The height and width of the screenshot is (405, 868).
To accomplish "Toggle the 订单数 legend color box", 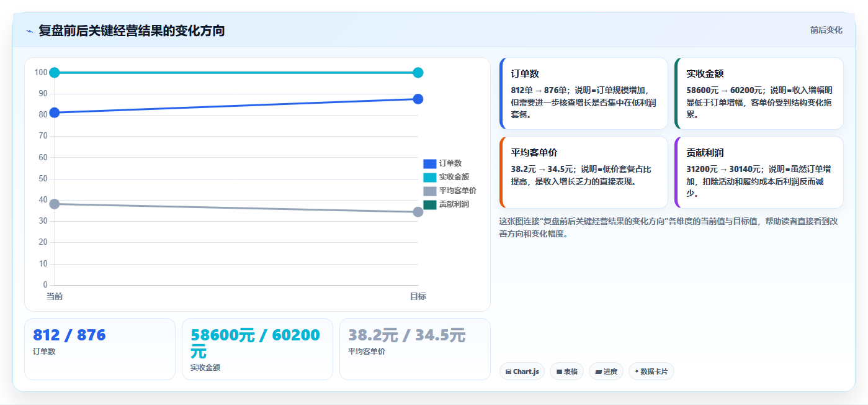I will pos(429,163).
